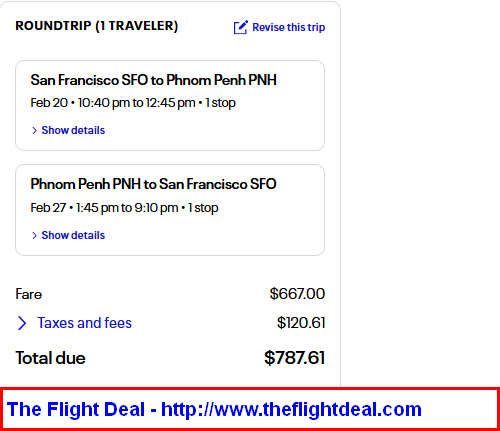Open the theflightdeal.com URL in the banner

click(291, 409)
